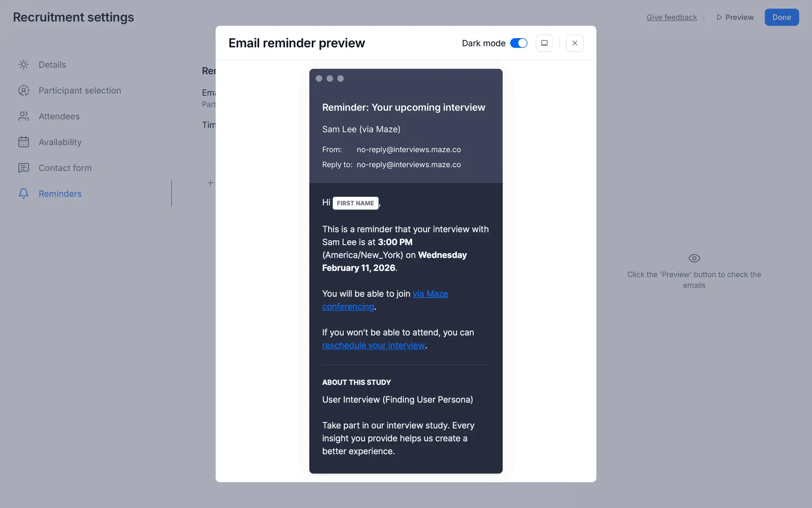This screenshot has height=508, width=812.
Task: Click the plus icon behind dialog
Action: coord(211,183)
